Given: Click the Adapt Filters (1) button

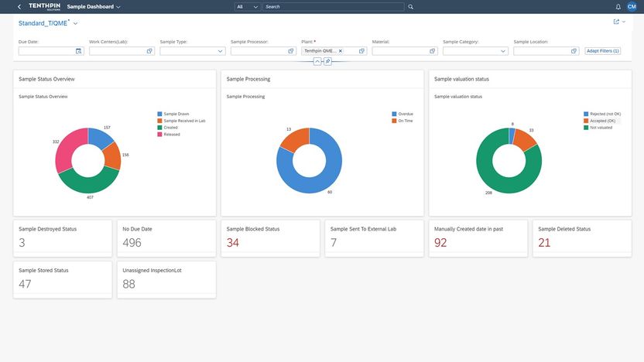Looking at the screenshot, I should 602,51.
